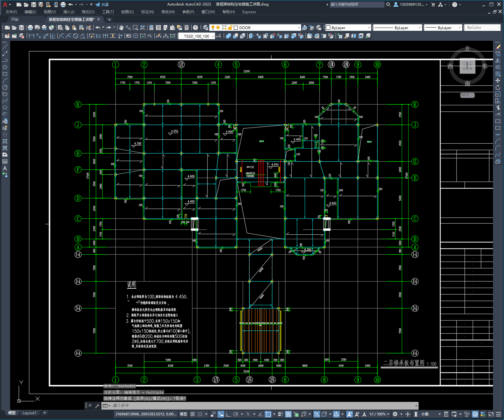Image resolution: width=504 pixels, height=420 pixels.
Task: Toggle lineweight display in status bar
Action: click(281, 414)
